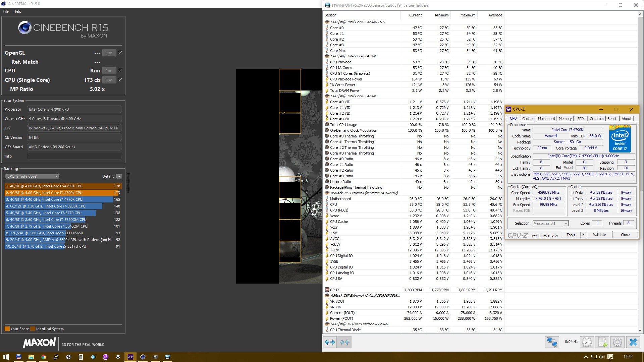Click the Cinebench Info input field
Screen dimensions: 644x362
74,156
